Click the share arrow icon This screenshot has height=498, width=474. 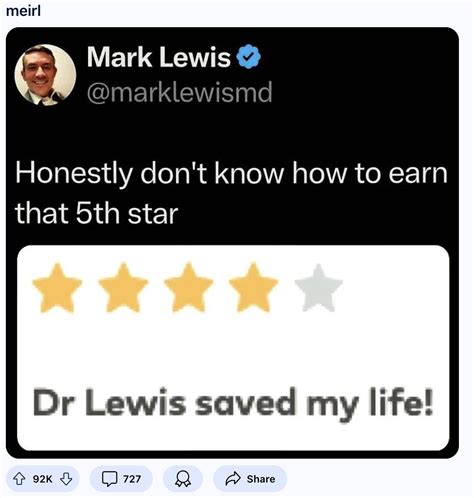click(233, 479)
